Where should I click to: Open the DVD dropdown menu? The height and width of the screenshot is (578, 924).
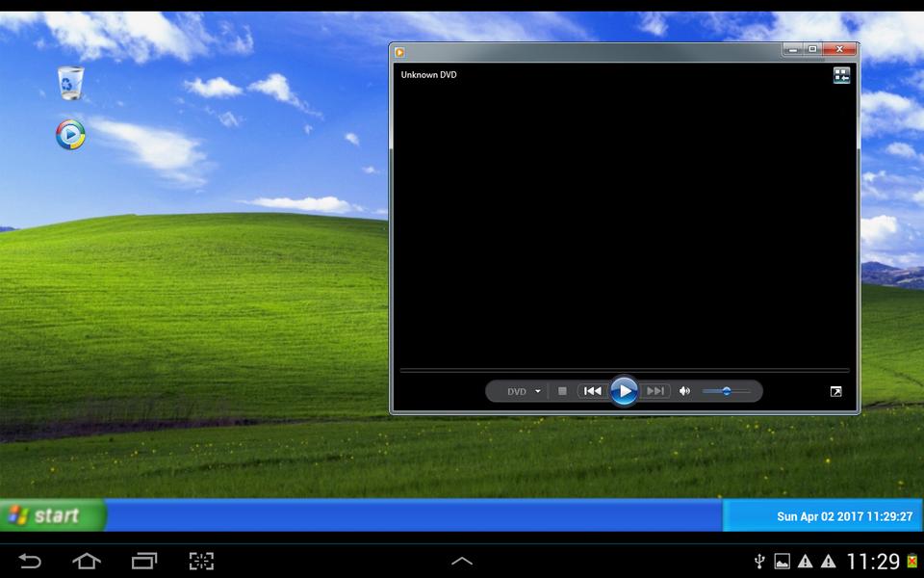coord(524,392)
